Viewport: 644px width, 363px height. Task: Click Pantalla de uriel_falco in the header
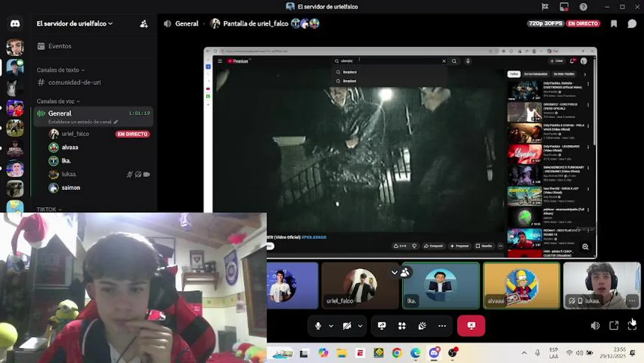click(x=255, y=24)
